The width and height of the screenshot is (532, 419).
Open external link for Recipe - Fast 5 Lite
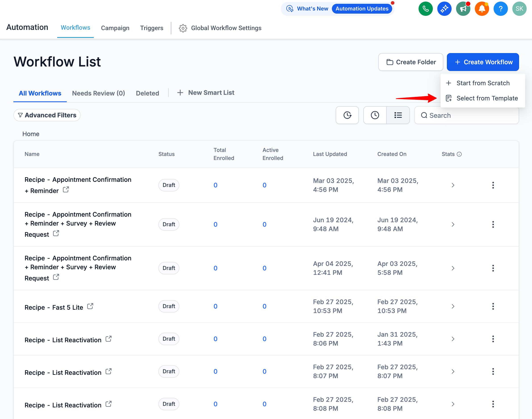(90, 306)
